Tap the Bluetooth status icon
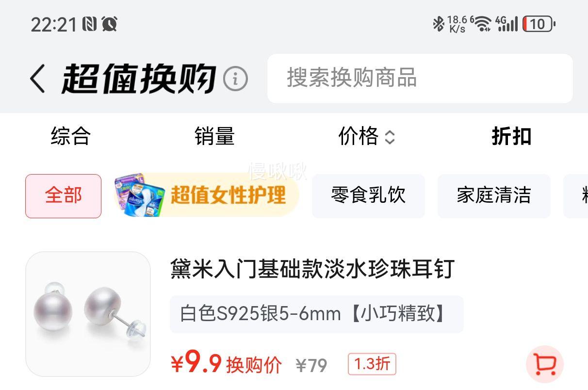The width and height of the screenshot is (588, 390). 439,24
